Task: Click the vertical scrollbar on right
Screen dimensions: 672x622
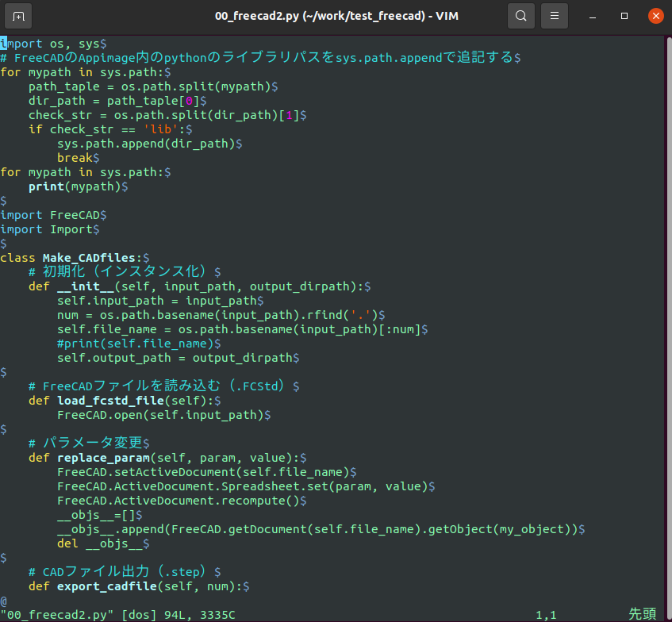Action: [x=669, y=326]
